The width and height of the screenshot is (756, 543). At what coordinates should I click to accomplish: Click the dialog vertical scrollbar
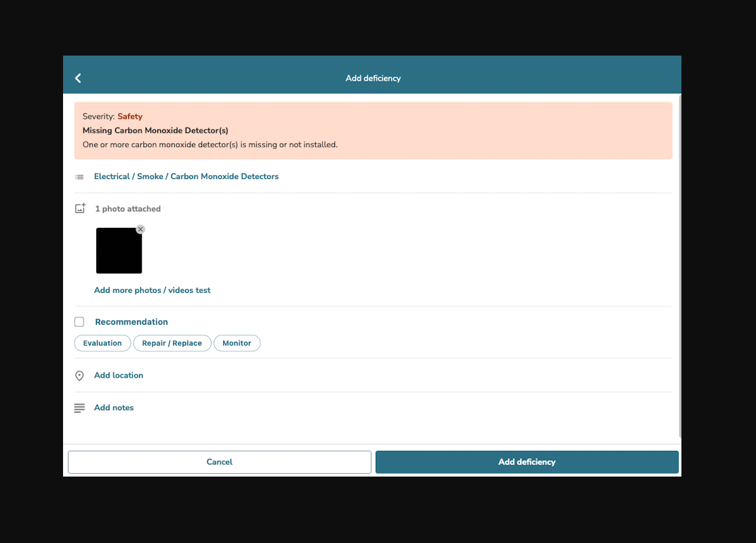(680, 266)
